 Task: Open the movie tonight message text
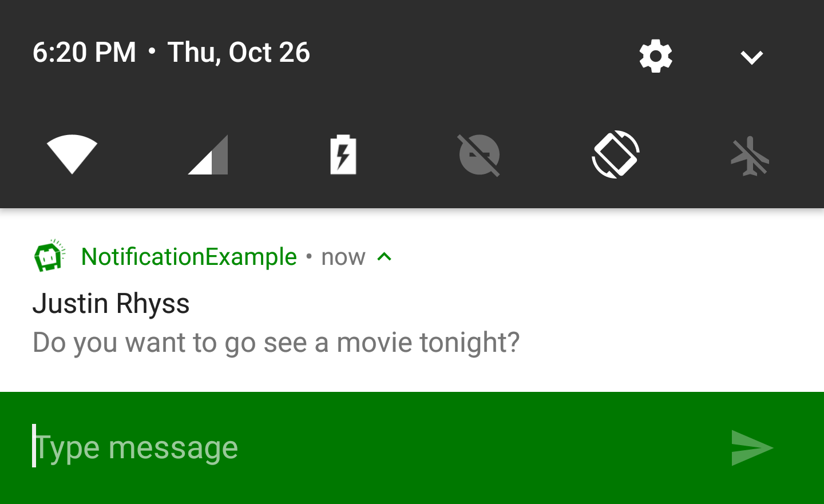click(276, 343)
